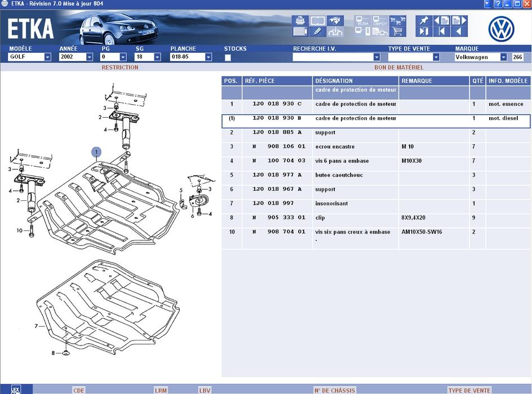Click the blank rectangle frame icon
Viewport: 532px width, 394px height.
(318, 21)
